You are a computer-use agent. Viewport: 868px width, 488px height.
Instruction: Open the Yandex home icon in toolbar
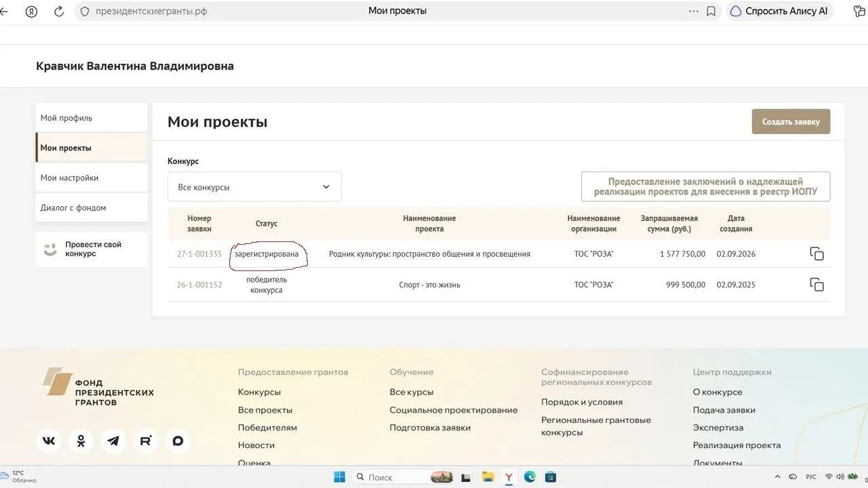31,11
